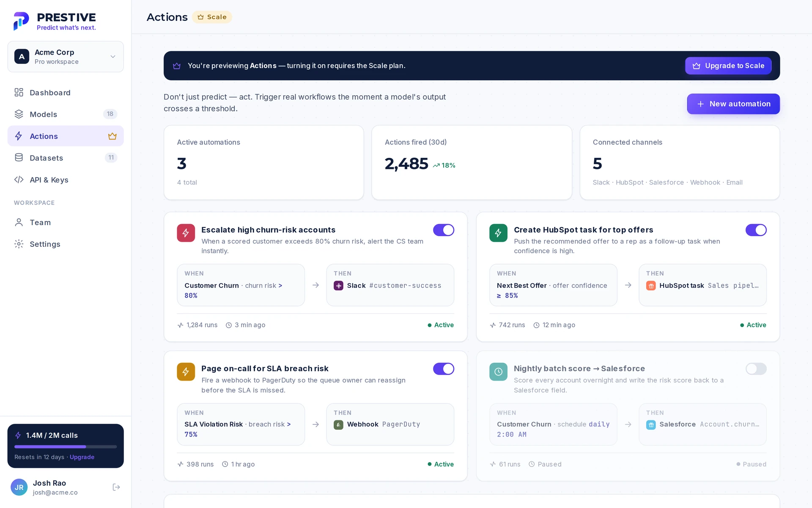
Task: Click Active status on HubSpot task card
Action: coord(753,325)
